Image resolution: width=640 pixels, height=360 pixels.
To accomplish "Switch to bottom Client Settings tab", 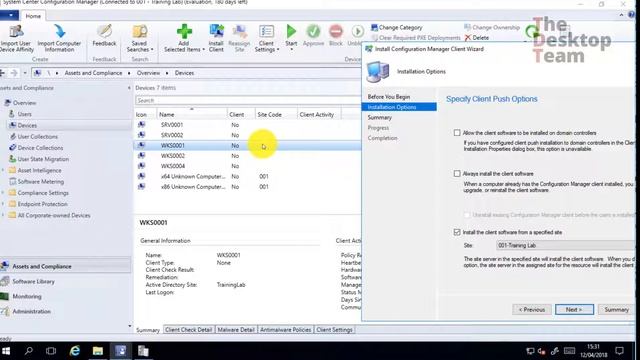I will coord(334,330).
